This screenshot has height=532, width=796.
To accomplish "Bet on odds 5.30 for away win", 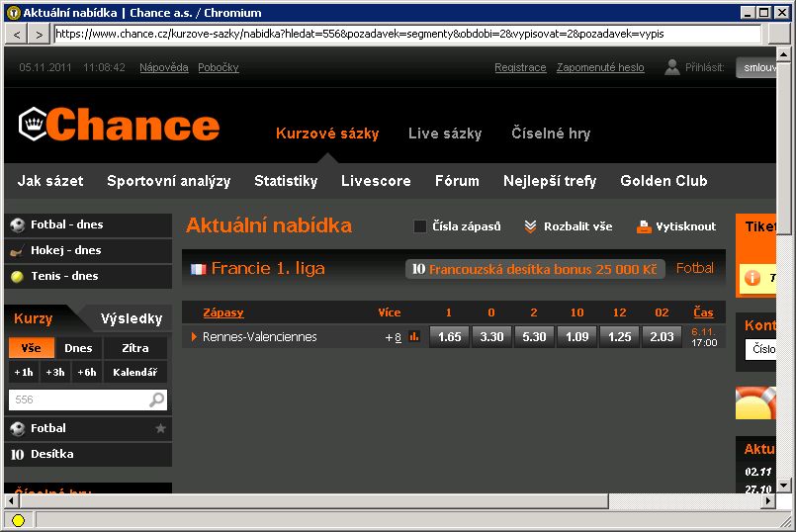I will 535,336.
